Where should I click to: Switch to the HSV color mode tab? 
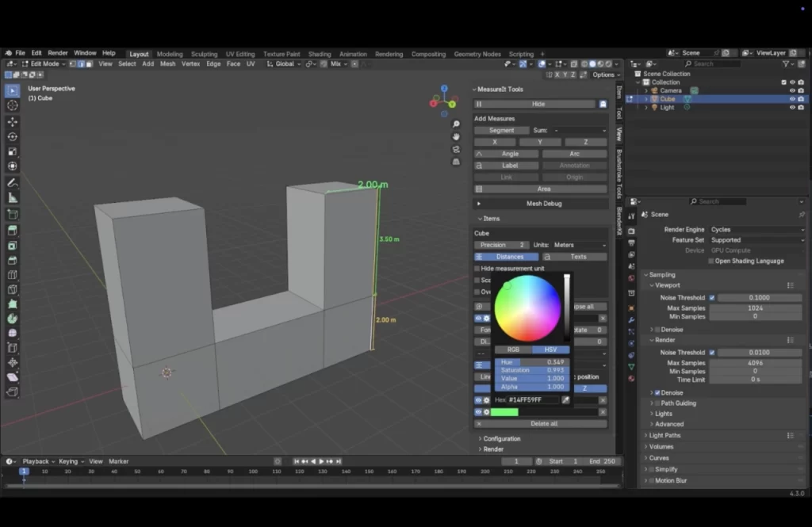pyautogui.click(x=550, y=349)
